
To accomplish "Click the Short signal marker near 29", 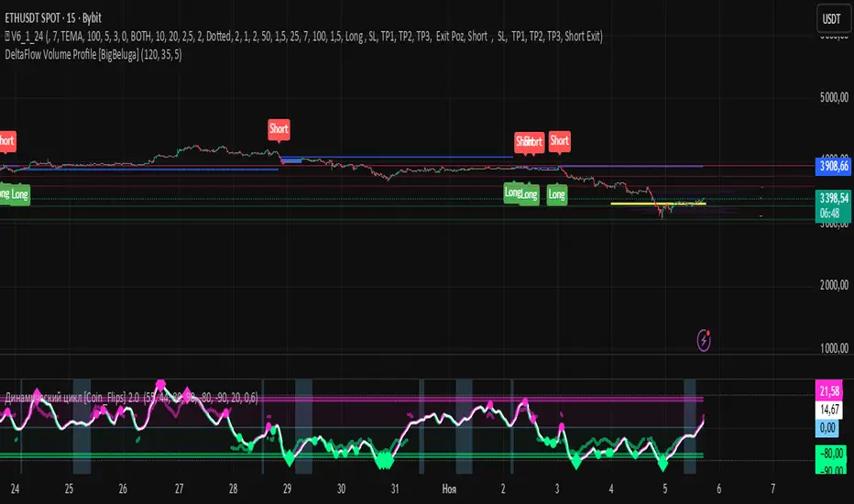I will 279,129.
